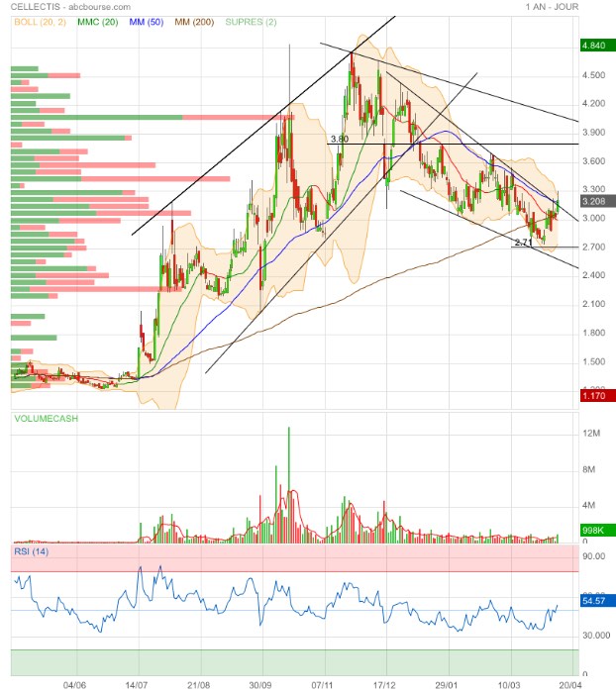Click the red 1.170 low price tag
This screenshot has width=616, height=693.
click(x=598, y=395)
